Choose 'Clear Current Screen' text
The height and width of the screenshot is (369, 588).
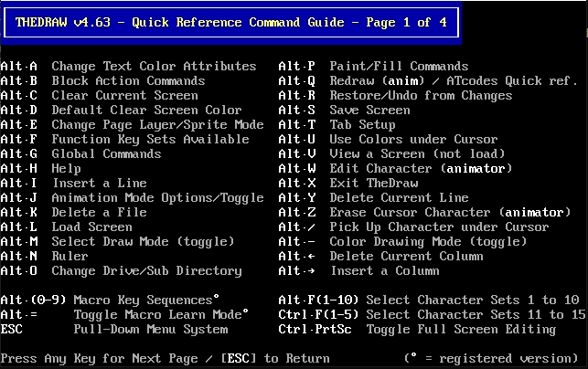point(124,96)
